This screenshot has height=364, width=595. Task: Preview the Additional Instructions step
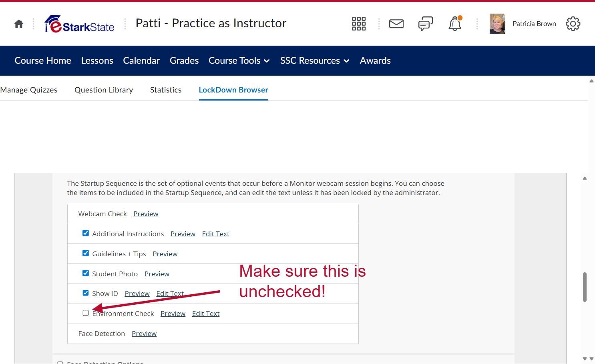click(183, 234)
